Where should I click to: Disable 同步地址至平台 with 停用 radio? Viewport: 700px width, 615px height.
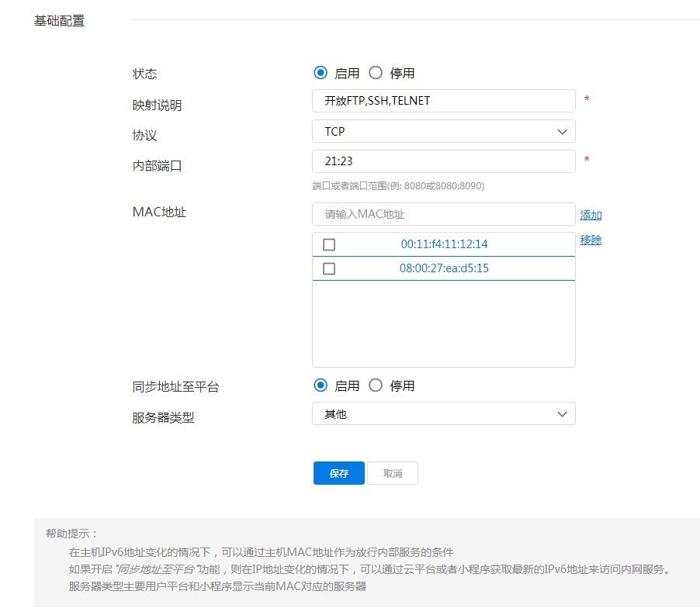pos(376,385)
